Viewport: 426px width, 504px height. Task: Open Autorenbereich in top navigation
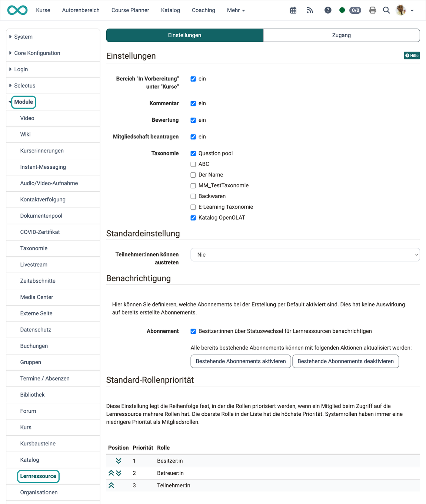click(x=81, y=10)
